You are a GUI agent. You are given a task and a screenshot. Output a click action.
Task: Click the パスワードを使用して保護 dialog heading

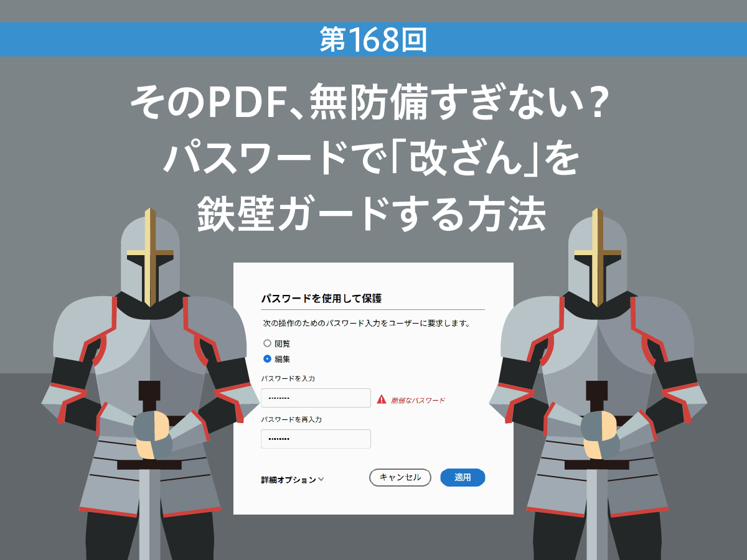321,299
